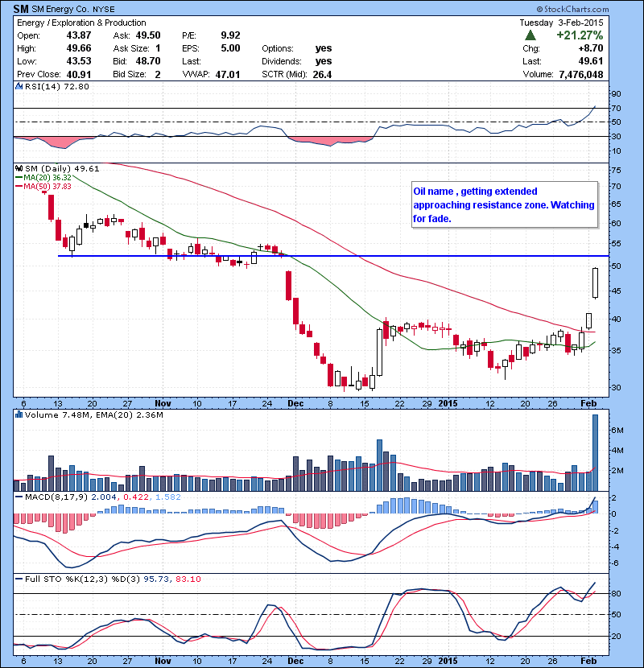The width and height of the screenshot is (644, 668).
Task: Click the Low price value 43.53
Action: pos(79,61)
